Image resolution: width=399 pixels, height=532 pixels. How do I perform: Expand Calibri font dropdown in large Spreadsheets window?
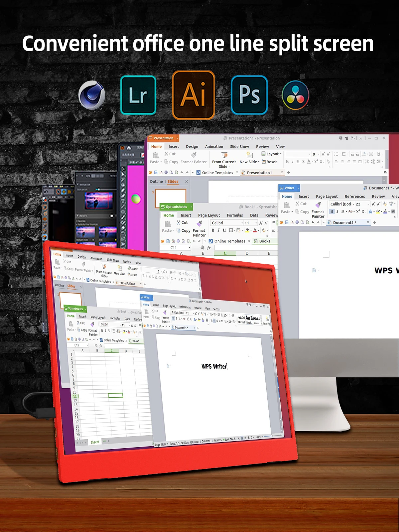pos(242,223)
